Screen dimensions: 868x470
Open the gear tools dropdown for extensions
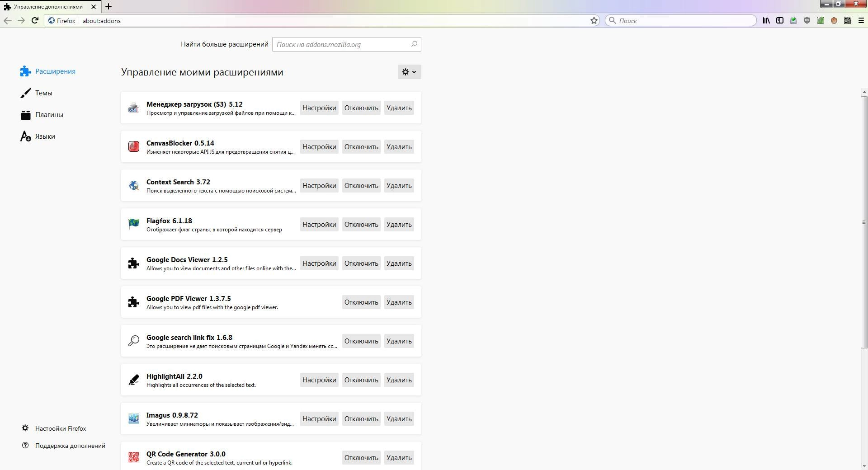point(409,72)
